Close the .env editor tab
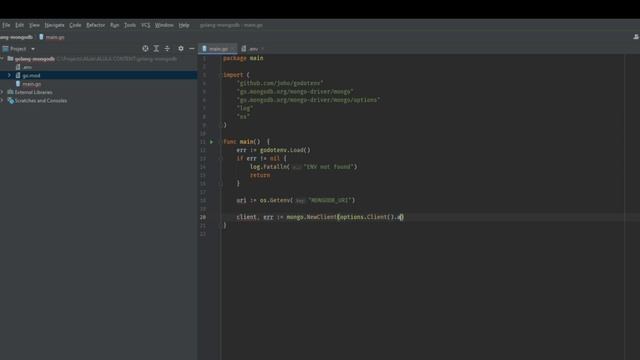The height and width of the screenshot is (360, 640). (262, 49)
